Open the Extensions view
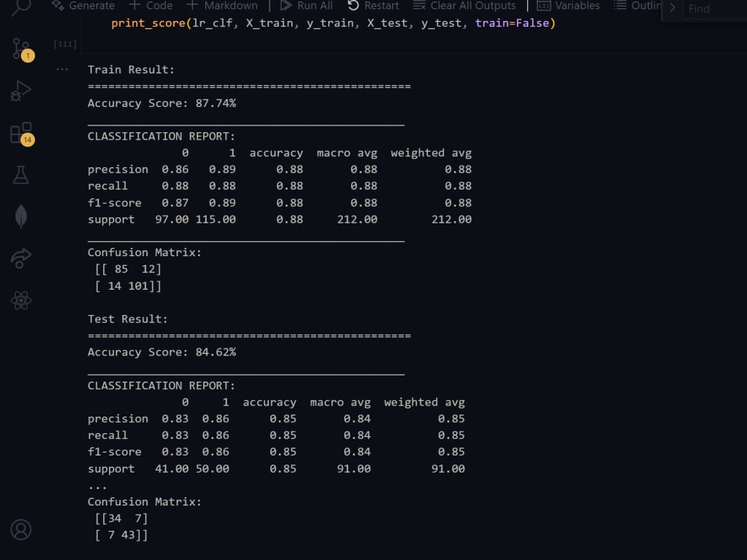This screenshot has height=560, width=747. 20,132
